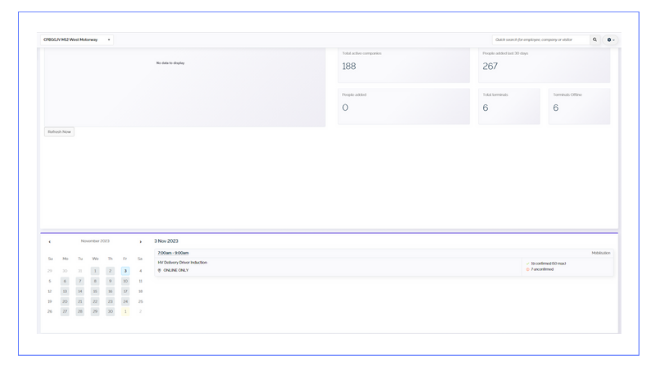
Task: Click the magnifier search button
Action: (595, 40)
